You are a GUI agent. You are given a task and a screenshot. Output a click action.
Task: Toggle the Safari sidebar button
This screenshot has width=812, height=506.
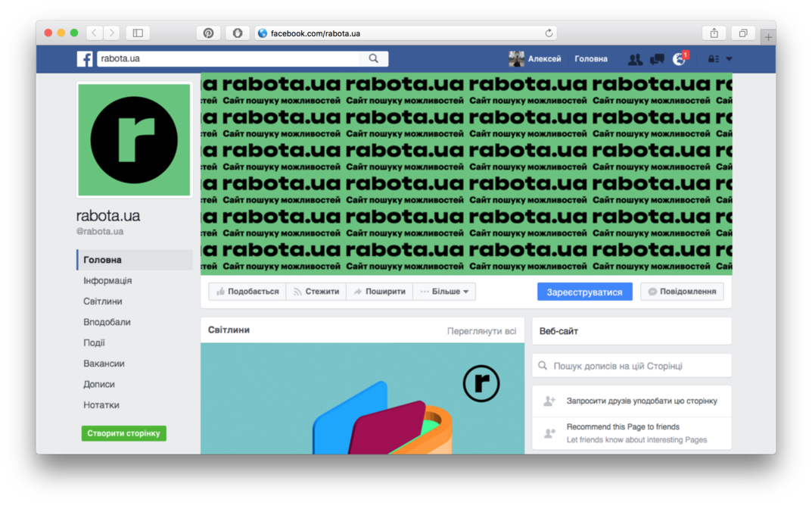(138, 33)
